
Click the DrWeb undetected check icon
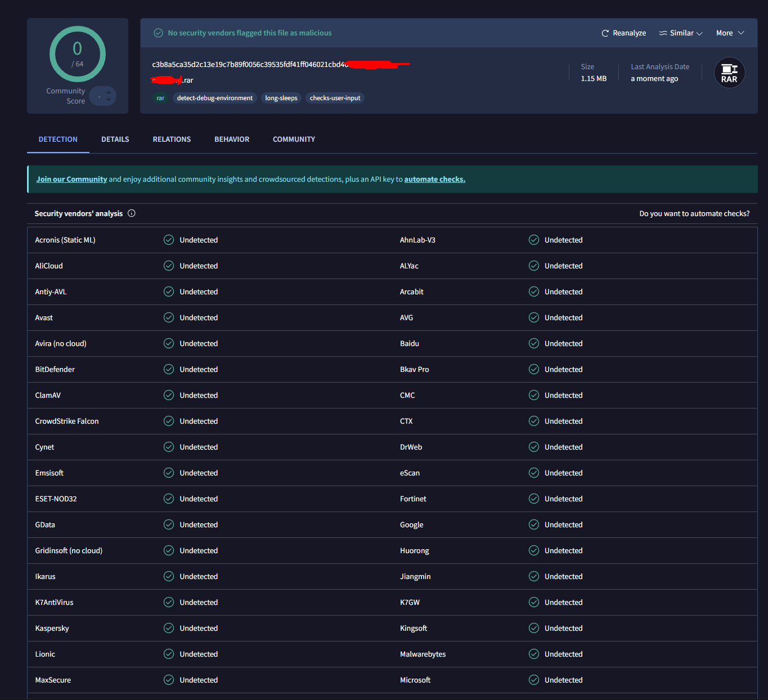pyautogui.click(x=534, y=447)
